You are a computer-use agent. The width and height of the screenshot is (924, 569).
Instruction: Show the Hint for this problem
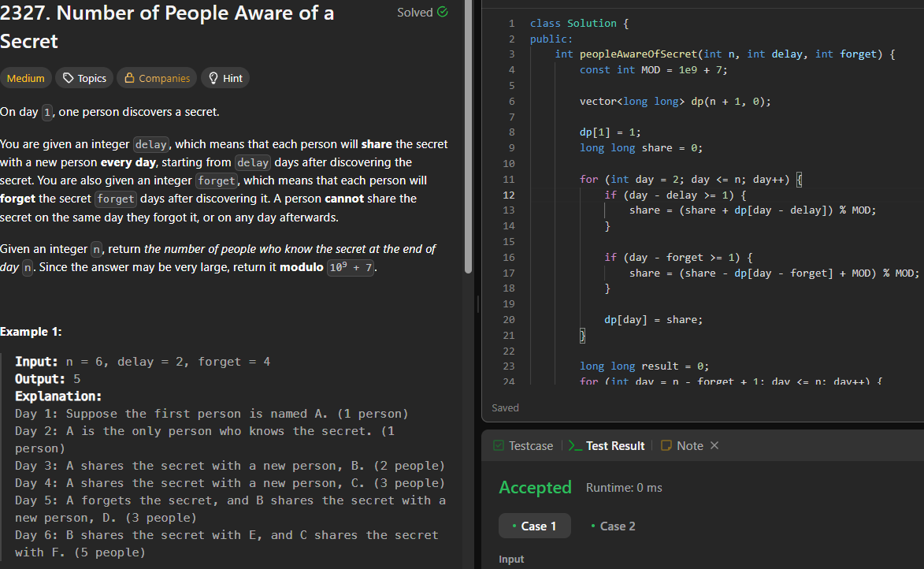coord(225,79)
